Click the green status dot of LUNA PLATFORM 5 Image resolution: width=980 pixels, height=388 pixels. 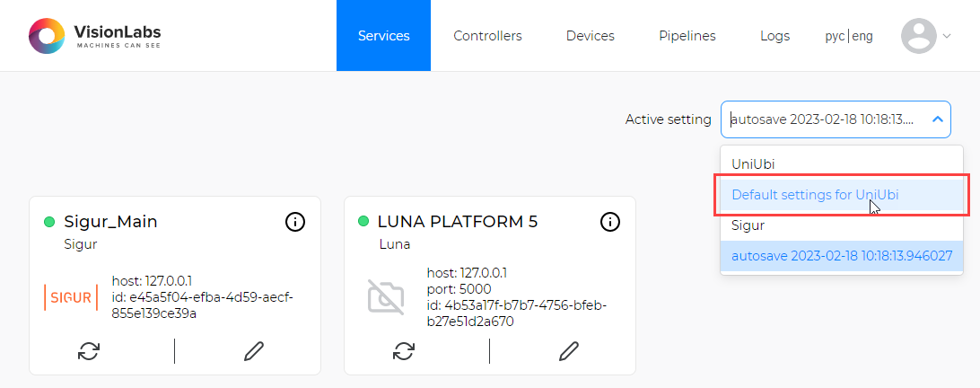click(x=363, y=222)
